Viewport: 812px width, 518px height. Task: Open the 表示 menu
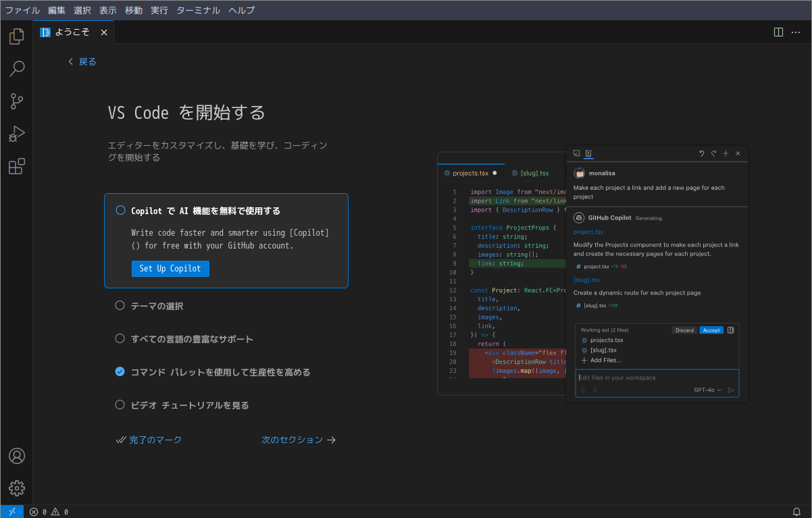[108, 10]
